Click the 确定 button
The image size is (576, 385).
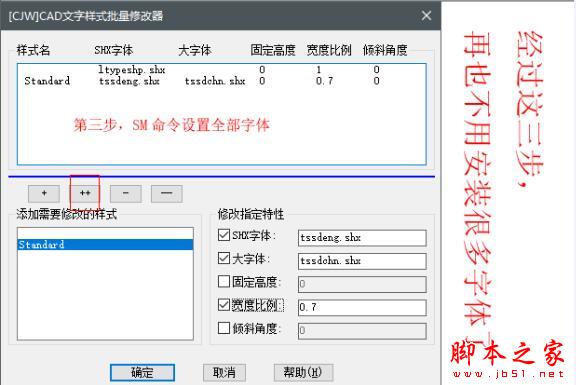click(x=143, y=373)
